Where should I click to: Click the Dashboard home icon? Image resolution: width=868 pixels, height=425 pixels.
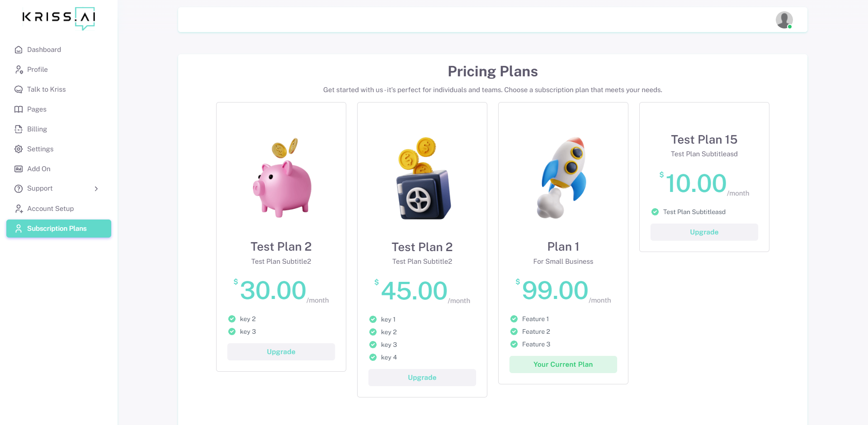tap(19, 50)
